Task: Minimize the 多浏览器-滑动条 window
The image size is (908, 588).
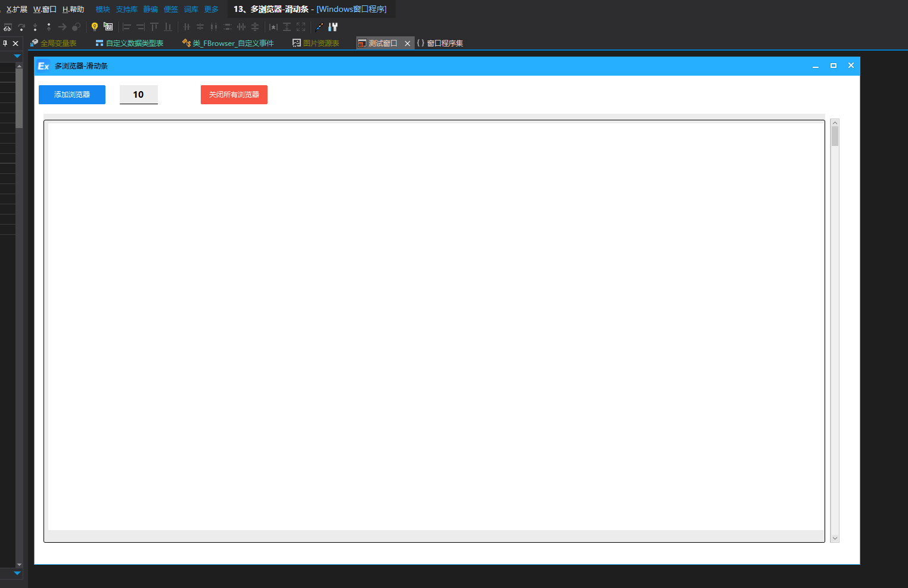Action: (816, 66)
